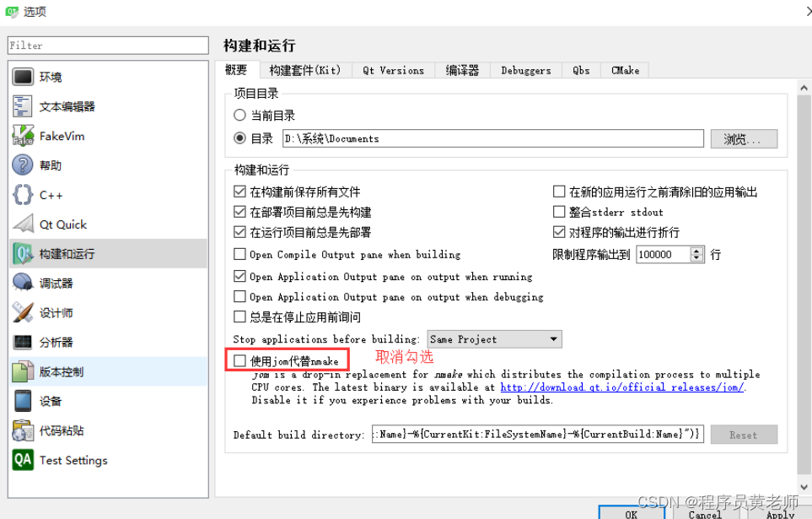This screenshot has height=519, width=812.
Task: Select the Qt Quick settings icon
Action: [23, 224]
